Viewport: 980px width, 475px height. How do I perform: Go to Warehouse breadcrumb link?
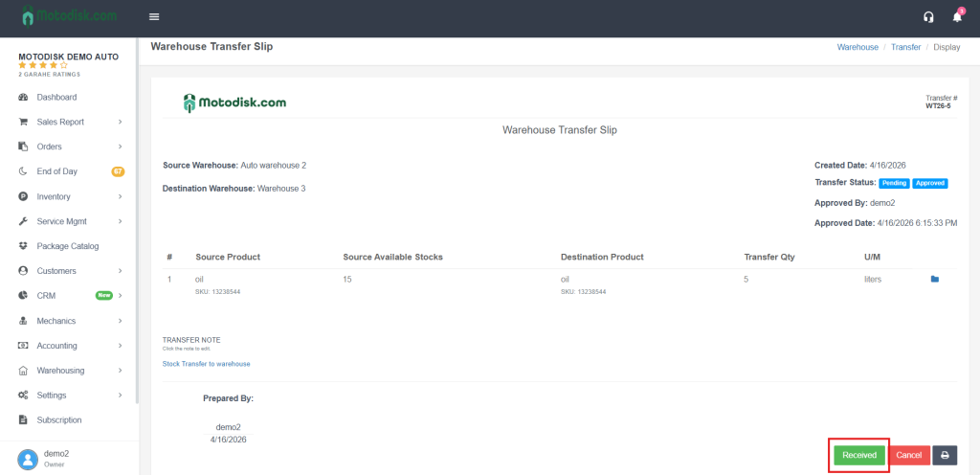tap(857, 47)
